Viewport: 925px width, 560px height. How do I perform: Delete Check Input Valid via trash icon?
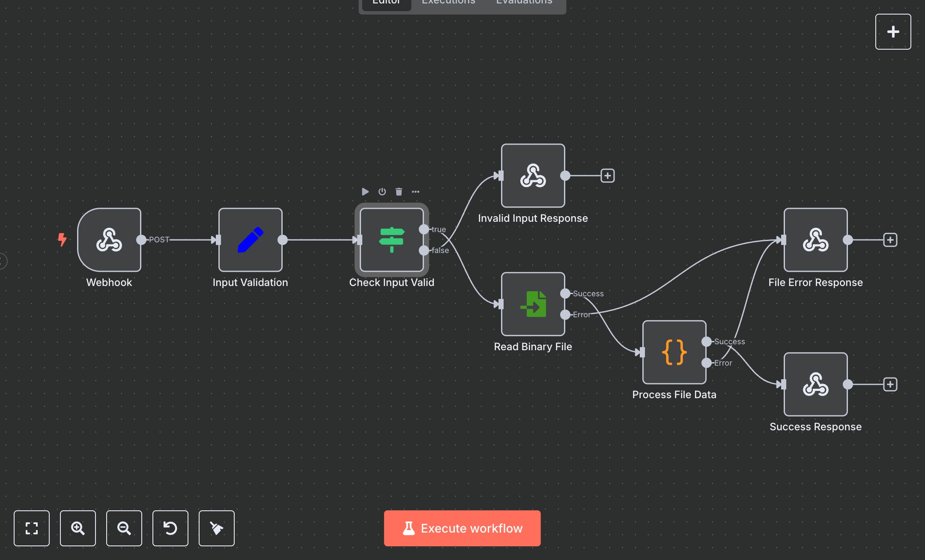click(398, 191)
